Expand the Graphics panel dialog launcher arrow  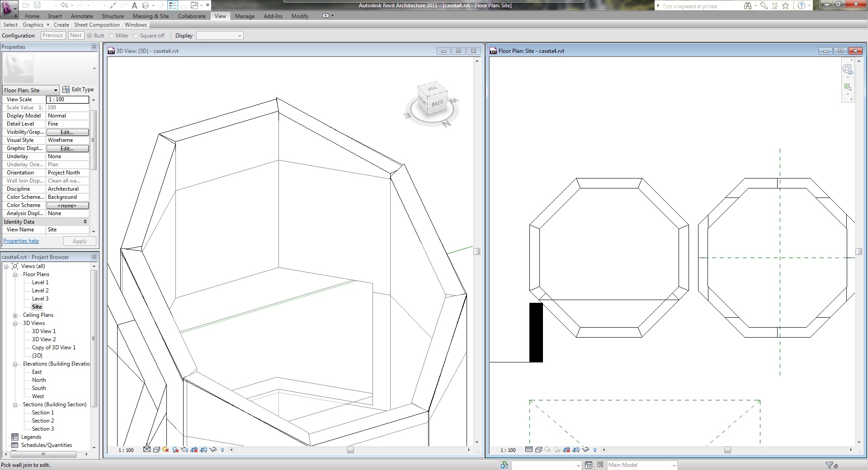[x=47, y=25]
